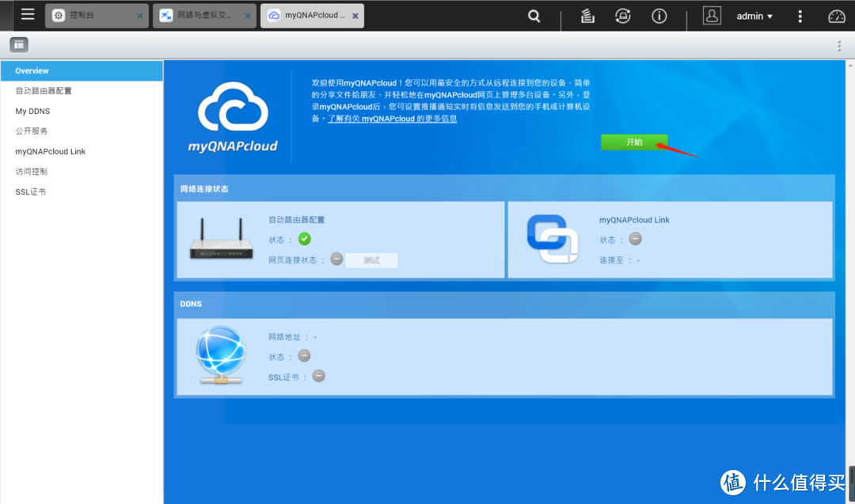Open the dashboard gauge icon
This screenshot has height=504, width=855.
[837, 17]
